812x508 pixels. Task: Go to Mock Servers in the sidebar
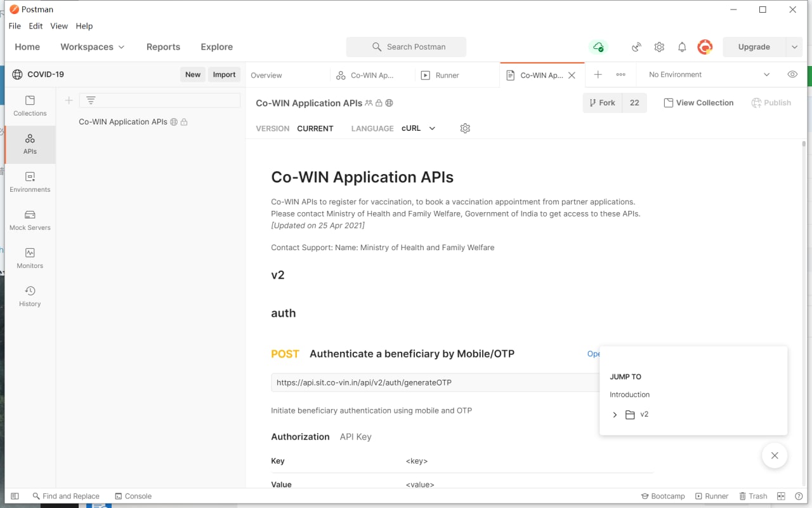pyautogui.click(x=30, y=220)
